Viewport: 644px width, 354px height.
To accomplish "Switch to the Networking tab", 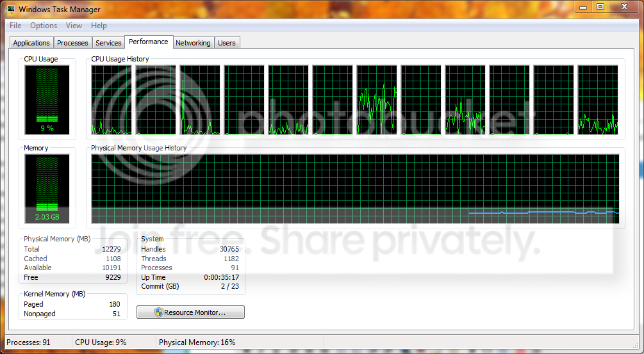I will point(193,43).
